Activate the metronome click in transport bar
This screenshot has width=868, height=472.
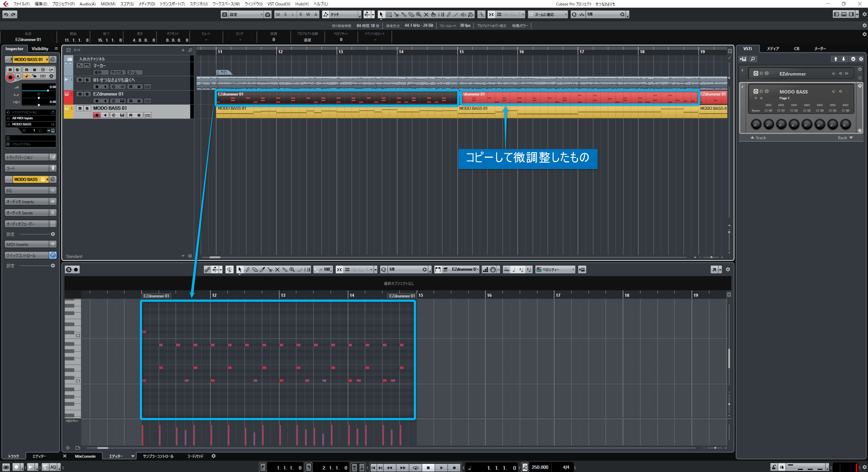[774, 467]
